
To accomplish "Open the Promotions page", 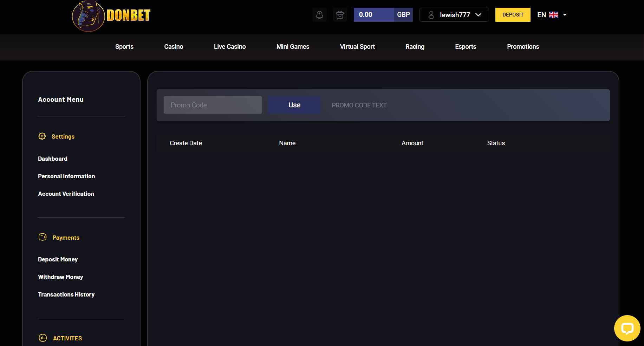I will pyautogui.click(x=523, y=47).
